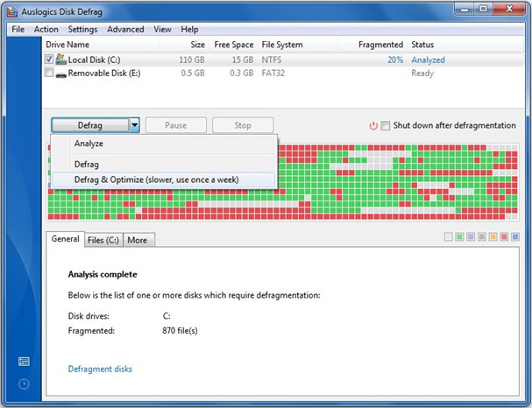Click the white legend color swatch

[x=448, y=237]
